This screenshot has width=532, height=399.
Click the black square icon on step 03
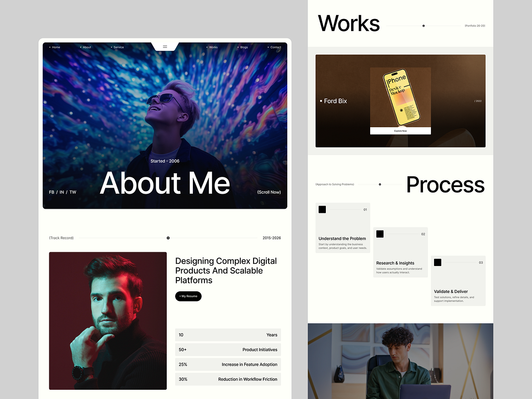[x=438, y=262]
